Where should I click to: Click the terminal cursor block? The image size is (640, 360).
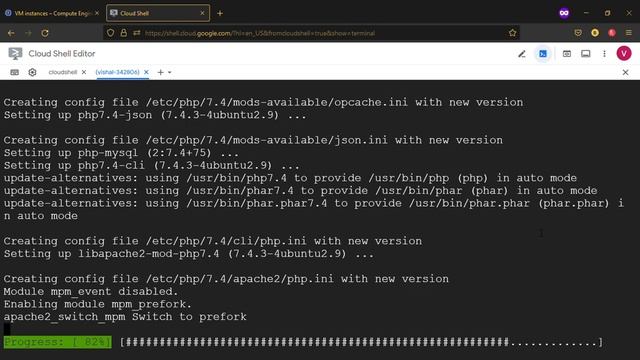[x=7, y=329]
